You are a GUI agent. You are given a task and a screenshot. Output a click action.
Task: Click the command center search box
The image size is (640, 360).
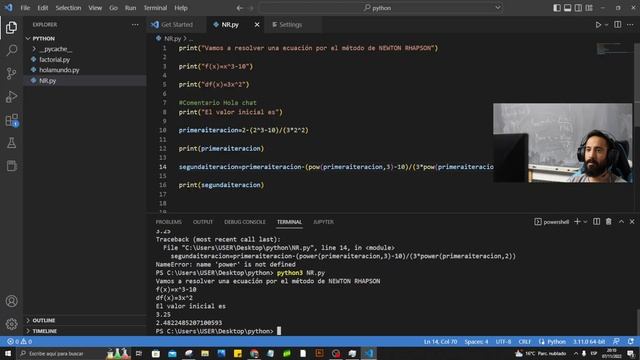point(381,8)
